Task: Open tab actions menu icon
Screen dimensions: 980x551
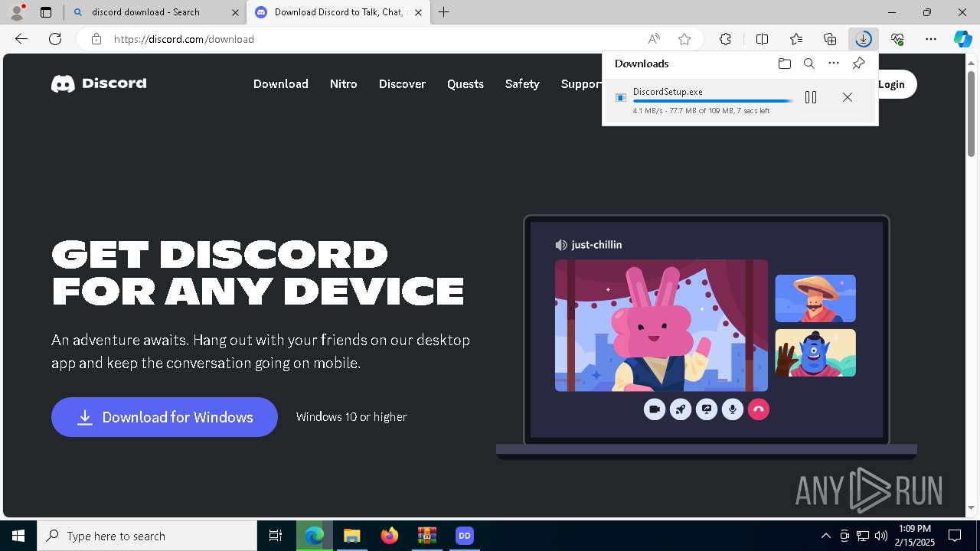Action: (46, 12)
